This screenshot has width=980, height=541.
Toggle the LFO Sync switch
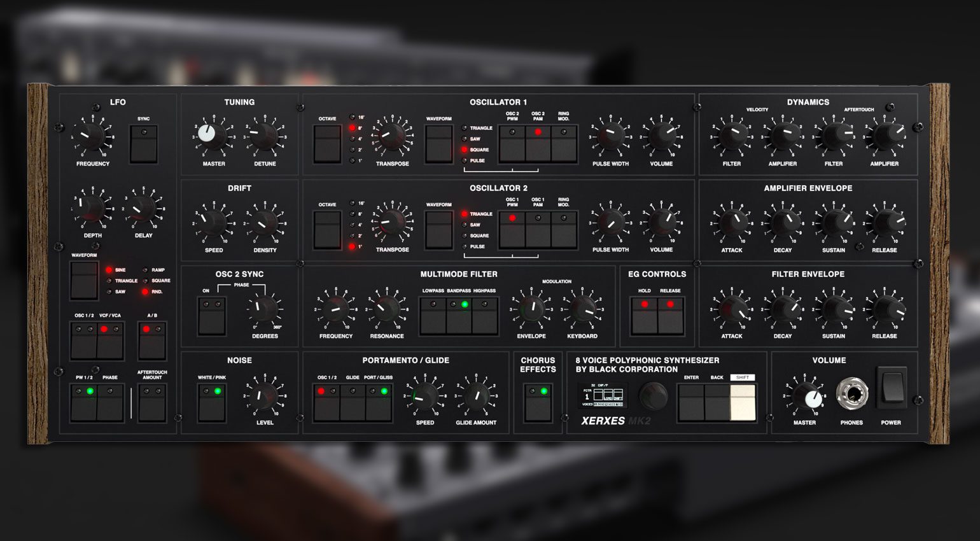(x=143, y=144)
